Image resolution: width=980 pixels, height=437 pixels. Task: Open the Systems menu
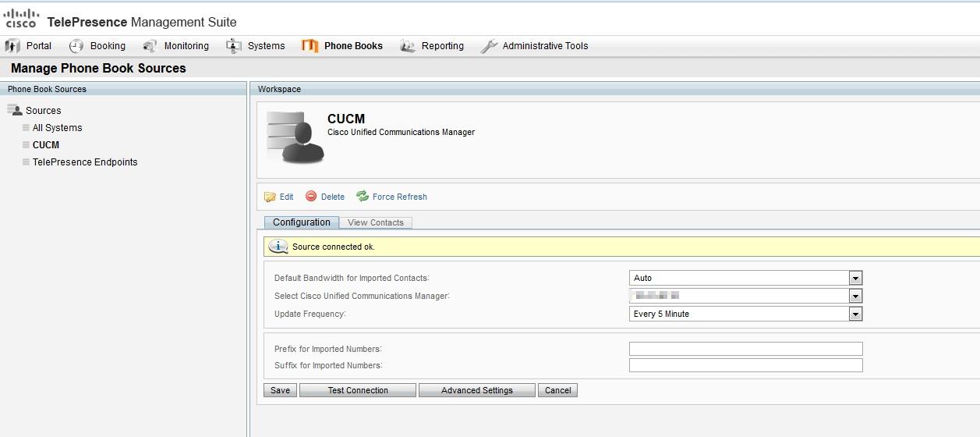tap(267, 46)
